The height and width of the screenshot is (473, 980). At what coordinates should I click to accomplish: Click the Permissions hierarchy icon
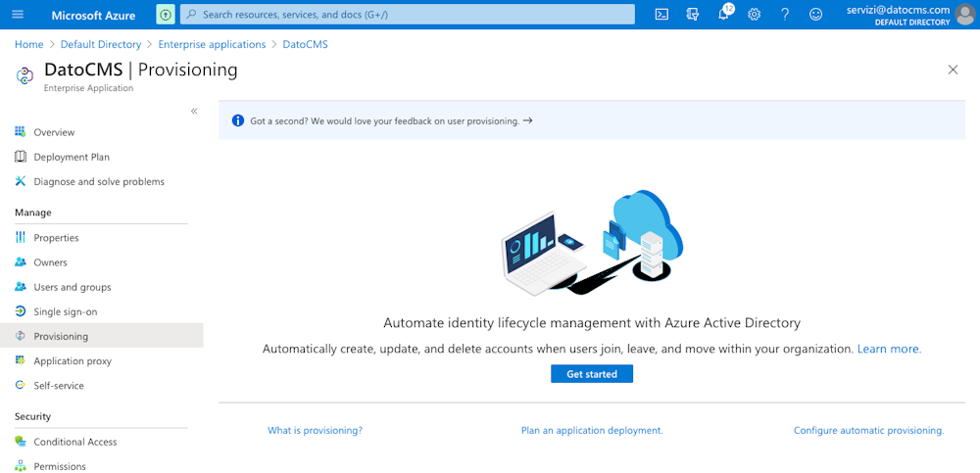[21, 466]
